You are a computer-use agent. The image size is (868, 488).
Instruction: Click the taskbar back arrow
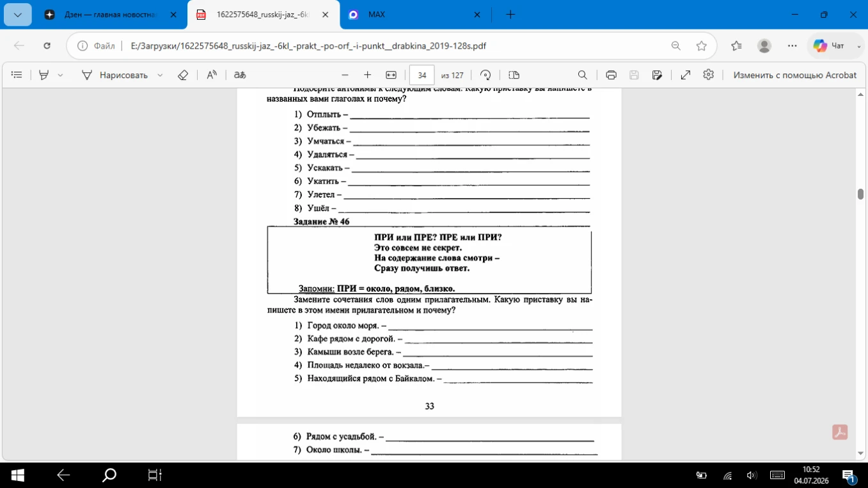pyautogui.click(x=63, y=475)
